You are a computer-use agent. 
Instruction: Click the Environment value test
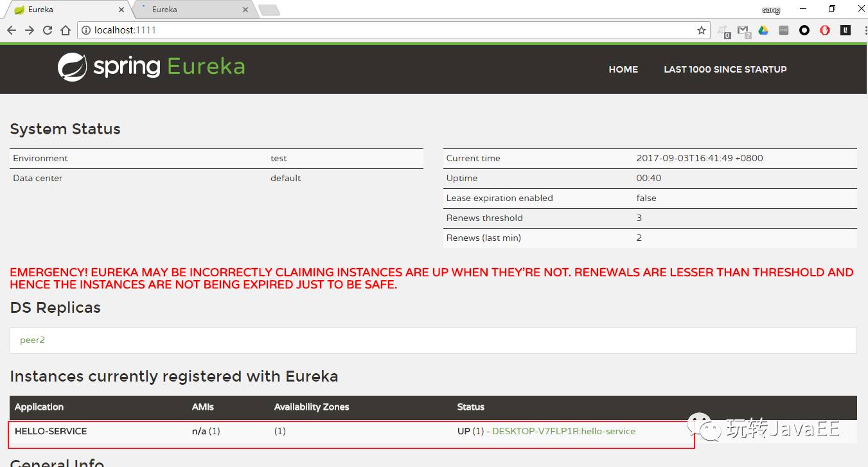[x=278, y=158]
